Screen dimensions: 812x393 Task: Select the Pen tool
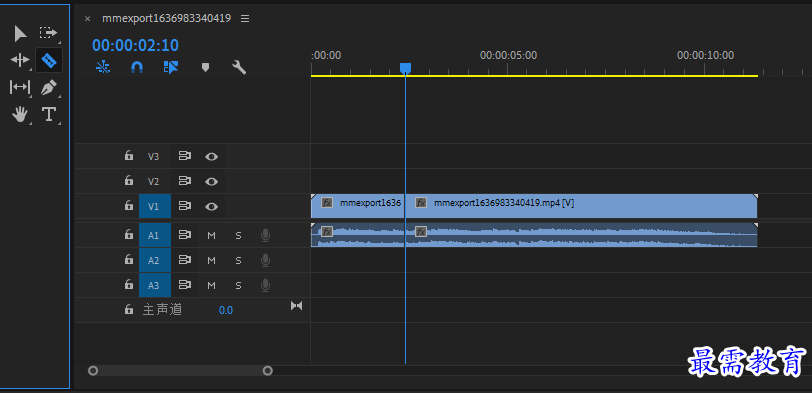(49, 87)
